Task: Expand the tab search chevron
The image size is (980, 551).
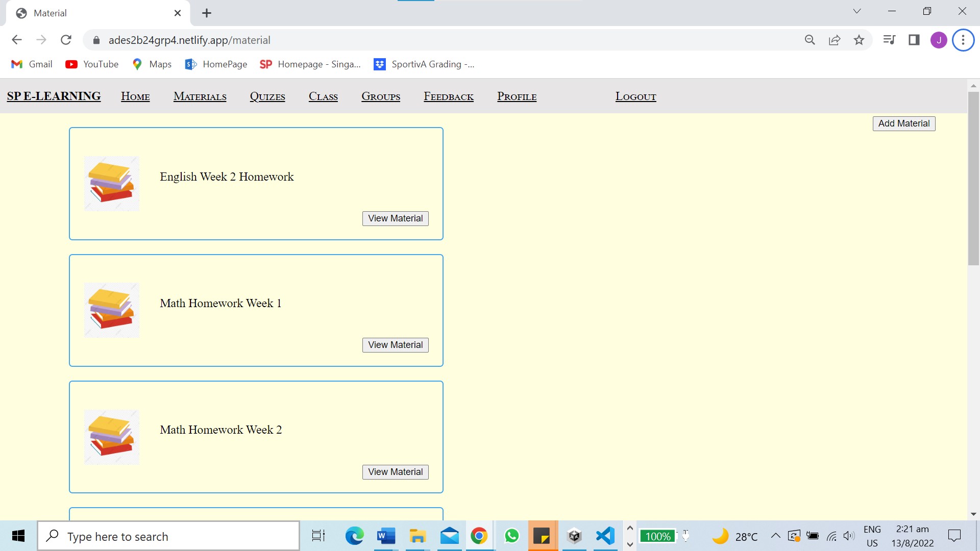Action: click(x=857, y=11)
